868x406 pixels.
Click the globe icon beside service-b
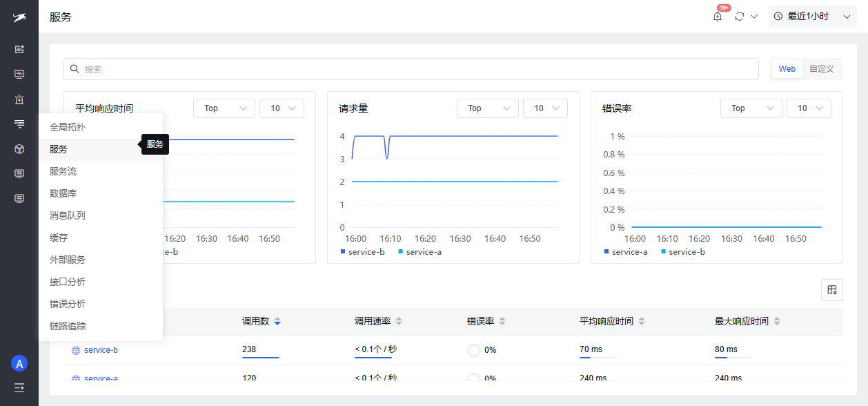(x=76, y=351)
